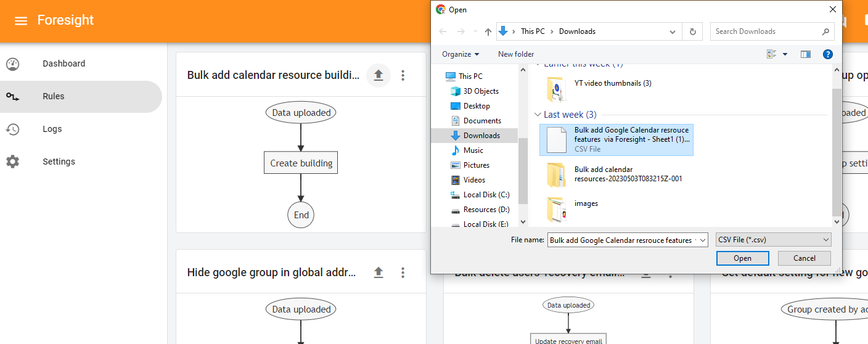
Task: Open more options for Hide google group rule
Action: (x=403, y=272)
